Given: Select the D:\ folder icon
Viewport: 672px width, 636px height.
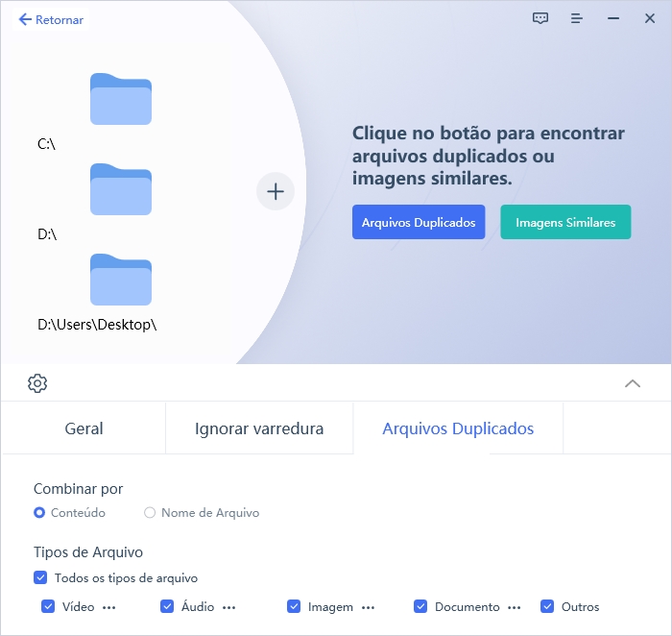Looking at the screenshot, I should [x=121, y=189].
